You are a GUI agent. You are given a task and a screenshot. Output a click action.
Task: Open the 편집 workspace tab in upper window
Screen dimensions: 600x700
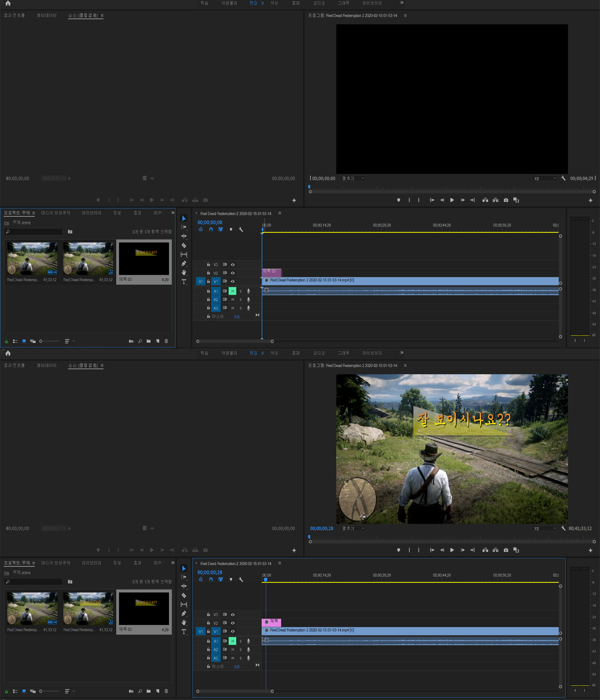[253, 3]
